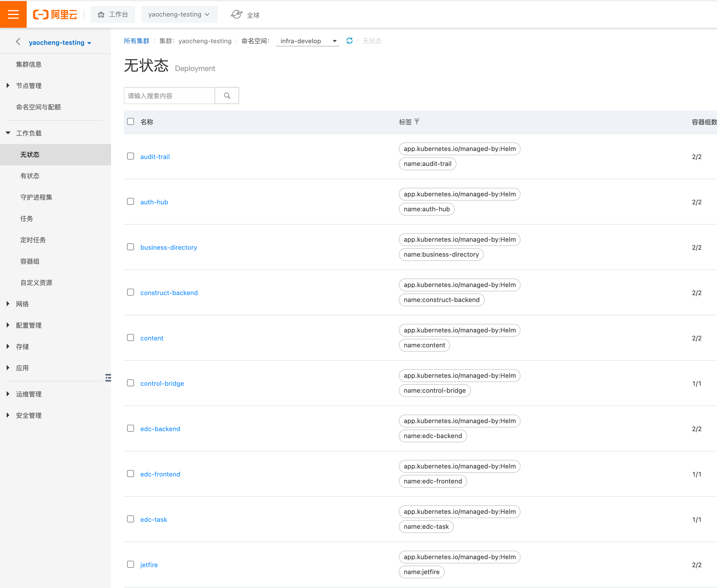Open 有状态 in the sidebar menu

(30, 176)
